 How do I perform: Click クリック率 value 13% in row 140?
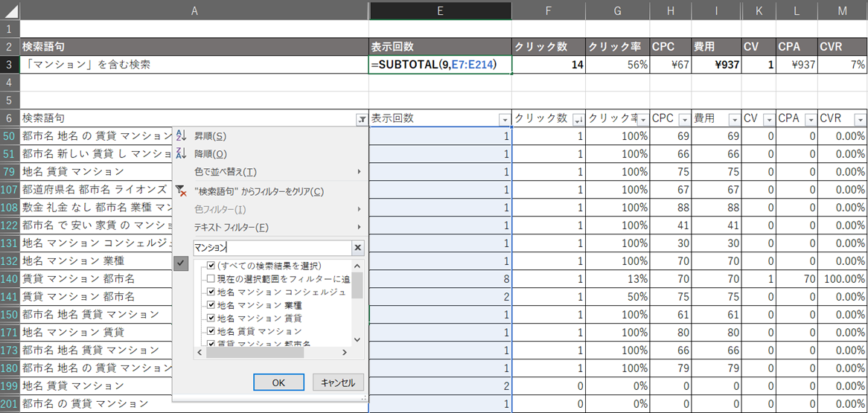point(618,279)
